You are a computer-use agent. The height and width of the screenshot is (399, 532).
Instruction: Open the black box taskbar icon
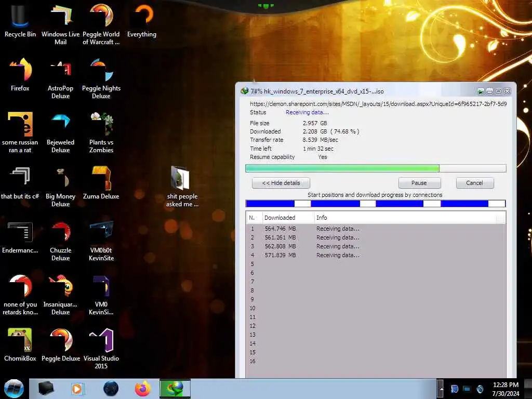[46, 389]
